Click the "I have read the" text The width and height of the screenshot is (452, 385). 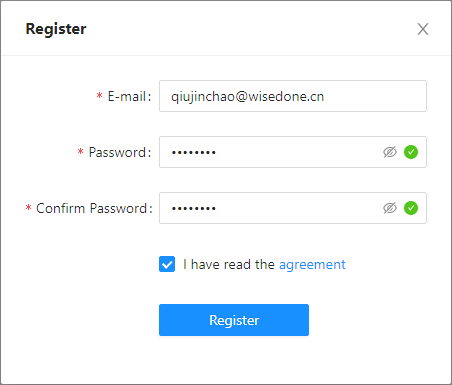[229, 264]
